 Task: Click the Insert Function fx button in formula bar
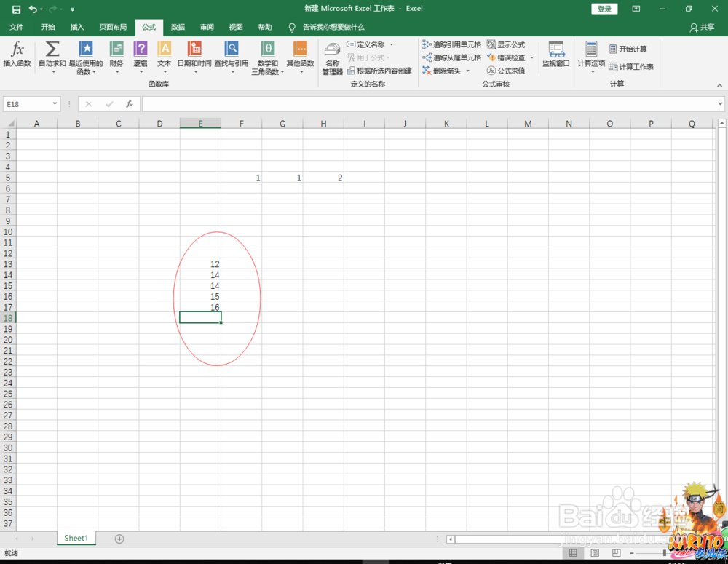click(x=130, y=104)
